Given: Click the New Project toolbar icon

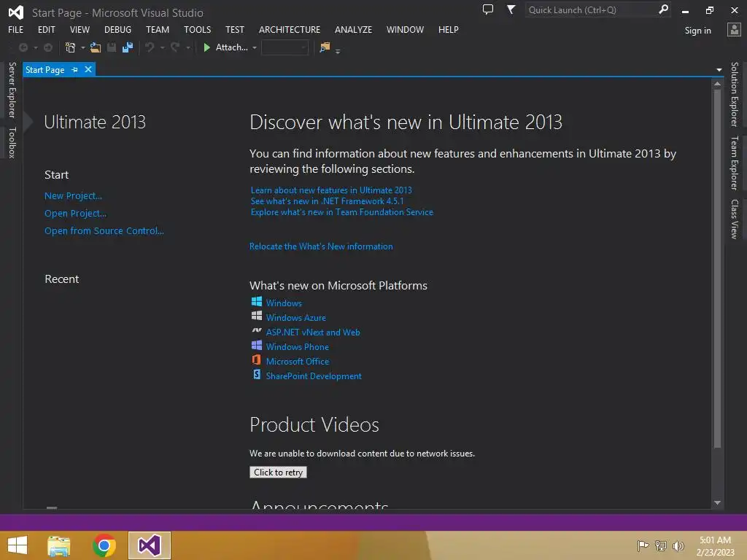Looking at the screenshot, I should (70, 47).
